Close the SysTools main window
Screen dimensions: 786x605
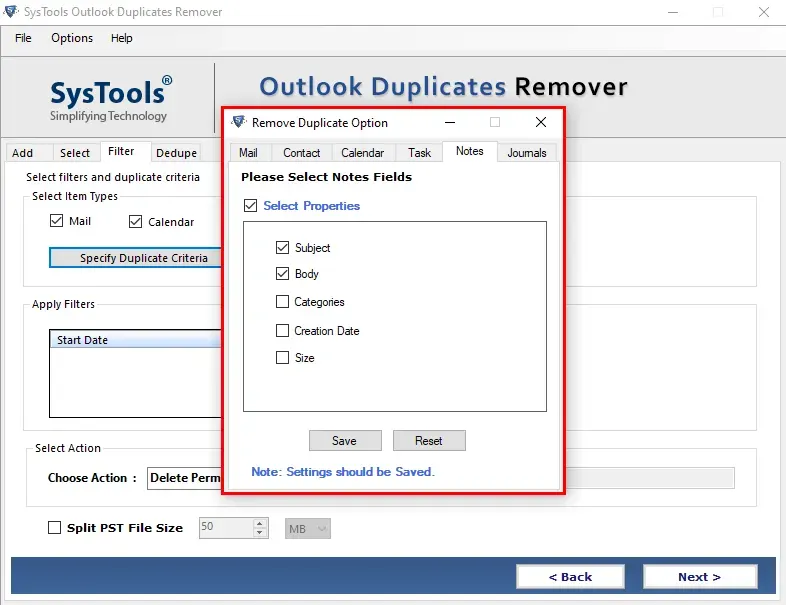763,12
